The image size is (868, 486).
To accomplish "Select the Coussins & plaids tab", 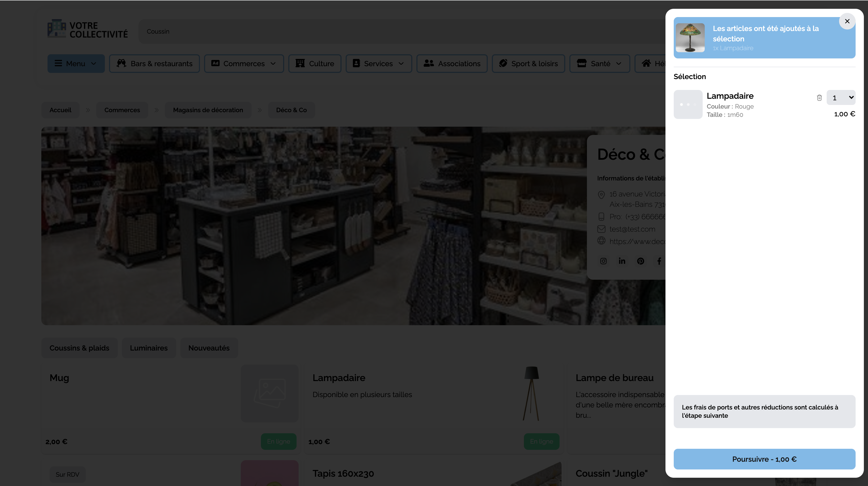I will [80, 348].
